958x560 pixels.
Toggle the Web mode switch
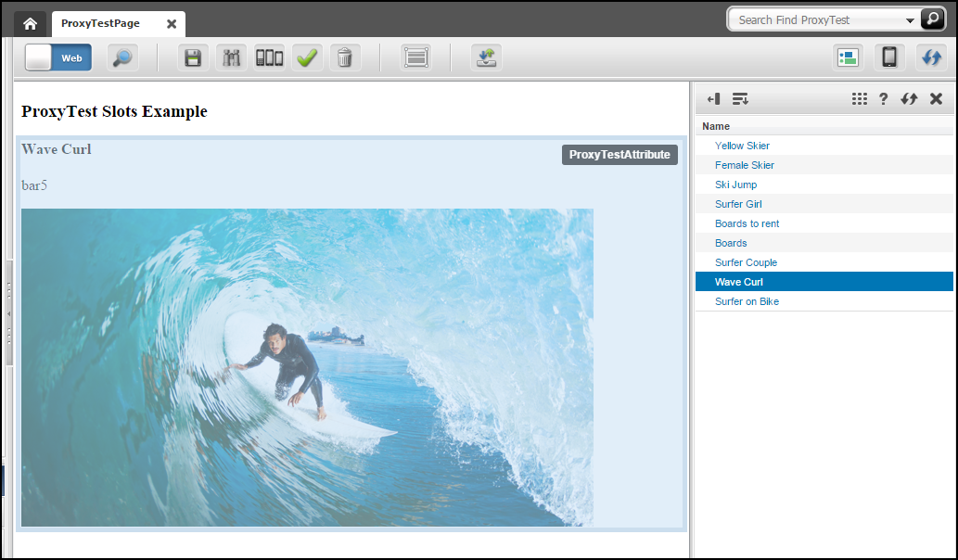pyautogui.click(x=58, y=57)
